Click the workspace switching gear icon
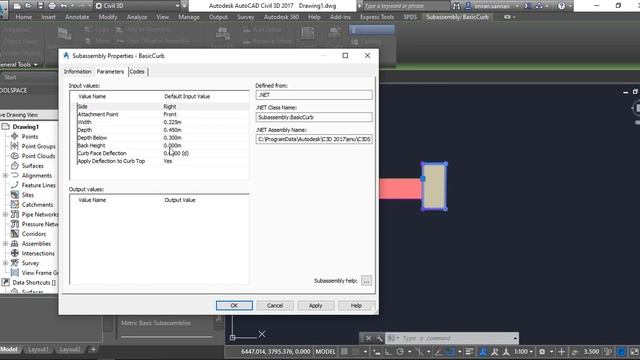Image resolution: width=640 pixels, height=360 pixels. 542,351
